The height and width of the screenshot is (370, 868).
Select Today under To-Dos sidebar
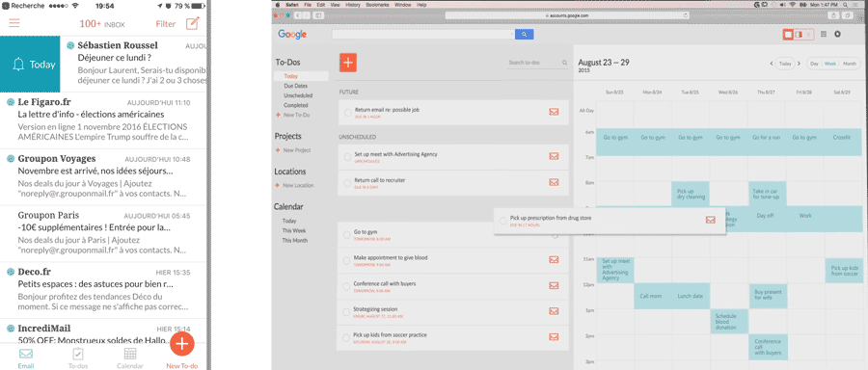point(301,76)
